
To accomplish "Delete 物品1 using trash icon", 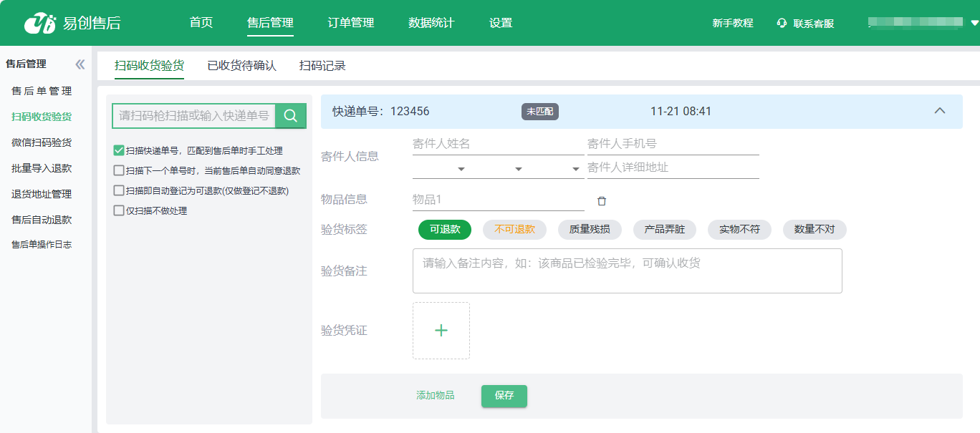I will 602,201.
